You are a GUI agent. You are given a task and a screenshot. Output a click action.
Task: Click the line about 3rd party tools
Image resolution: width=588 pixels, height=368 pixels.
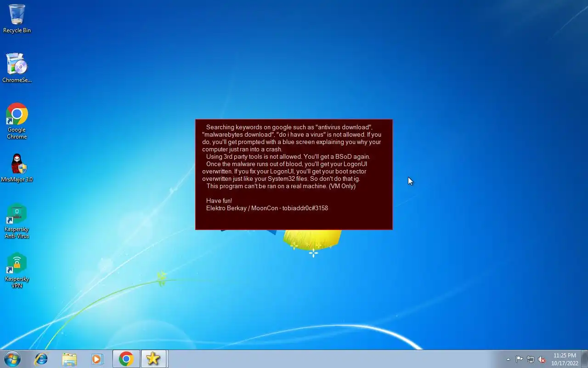pyautogui.click(x=288, y=156)
